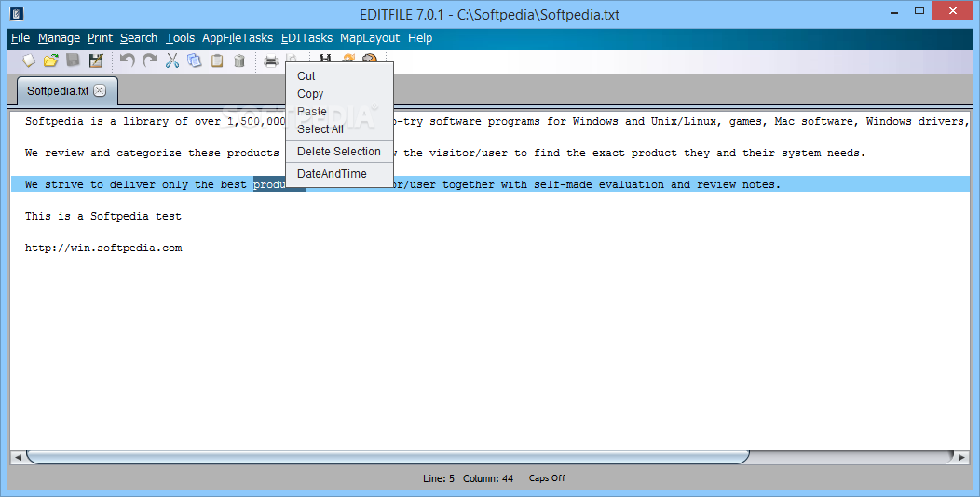Open the MapLayout menu
This screenshot has height=497, width=980.
tap(370, 38)
